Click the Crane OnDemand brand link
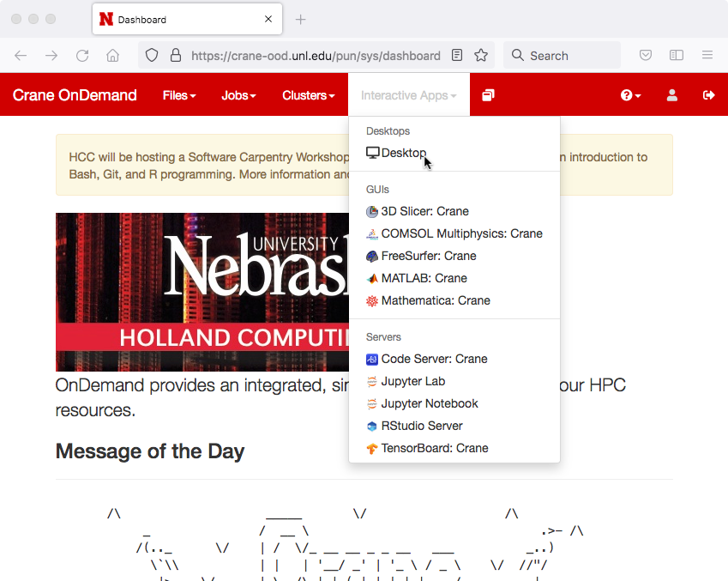Viewport: 728px width, 581px height. (x=75, y=95)
